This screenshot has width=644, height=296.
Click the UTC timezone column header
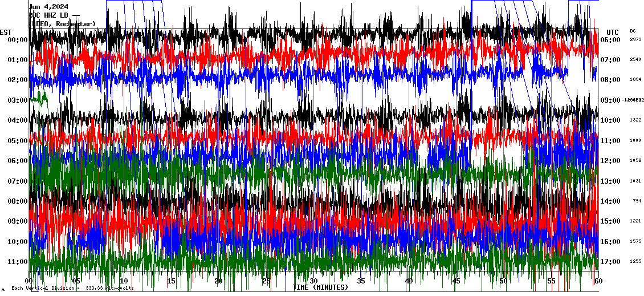[x=612, y=32]
